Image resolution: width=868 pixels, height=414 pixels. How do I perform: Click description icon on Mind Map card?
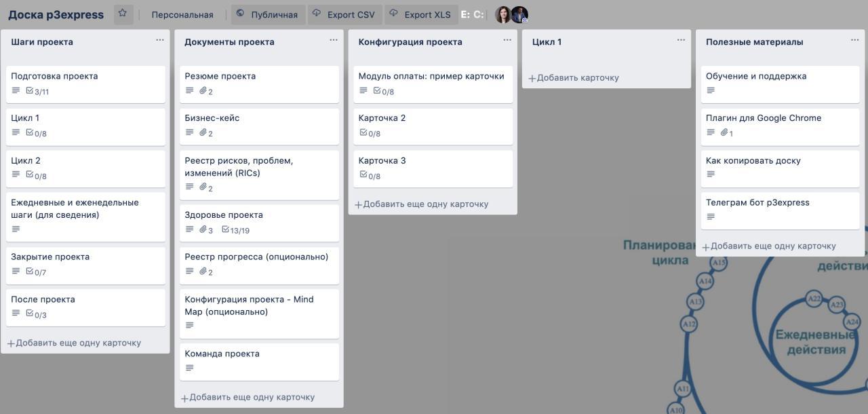190,325
